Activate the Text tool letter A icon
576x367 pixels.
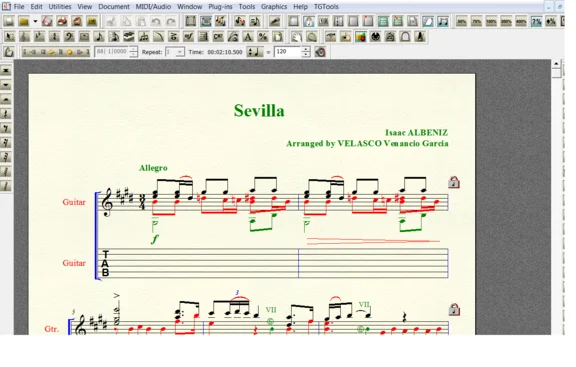248,37
